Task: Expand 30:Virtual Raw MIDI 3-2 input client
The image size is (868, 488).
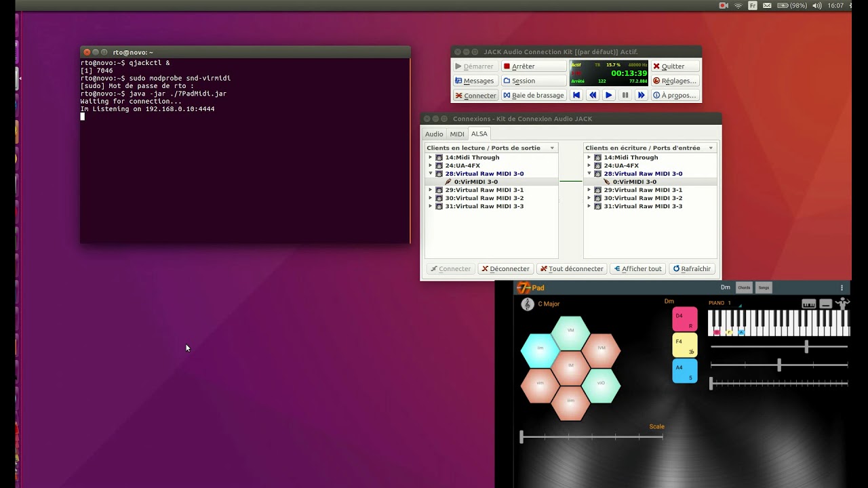Action: pos(589,198)
